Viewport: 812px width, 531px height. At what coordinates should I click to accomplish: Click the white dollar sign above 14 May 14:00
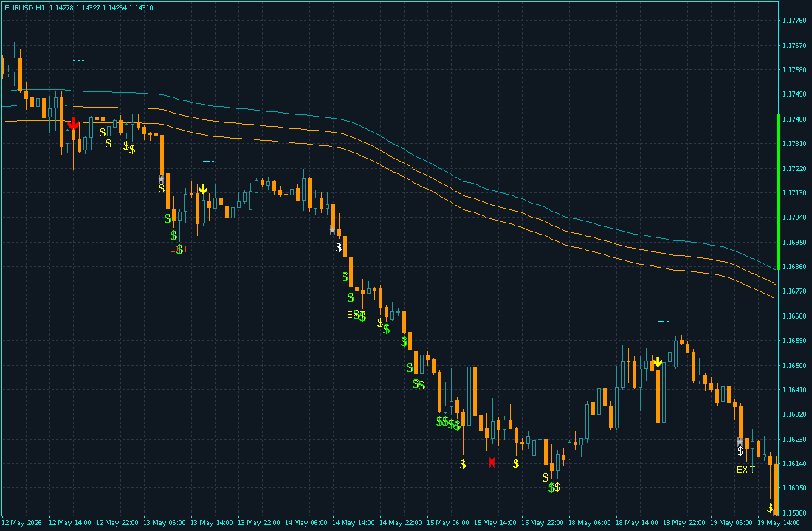tap(339, 247)
